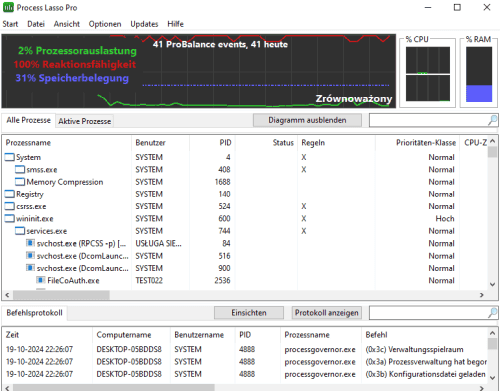Sort by the Prioritäten-Klasse column header

418,143
